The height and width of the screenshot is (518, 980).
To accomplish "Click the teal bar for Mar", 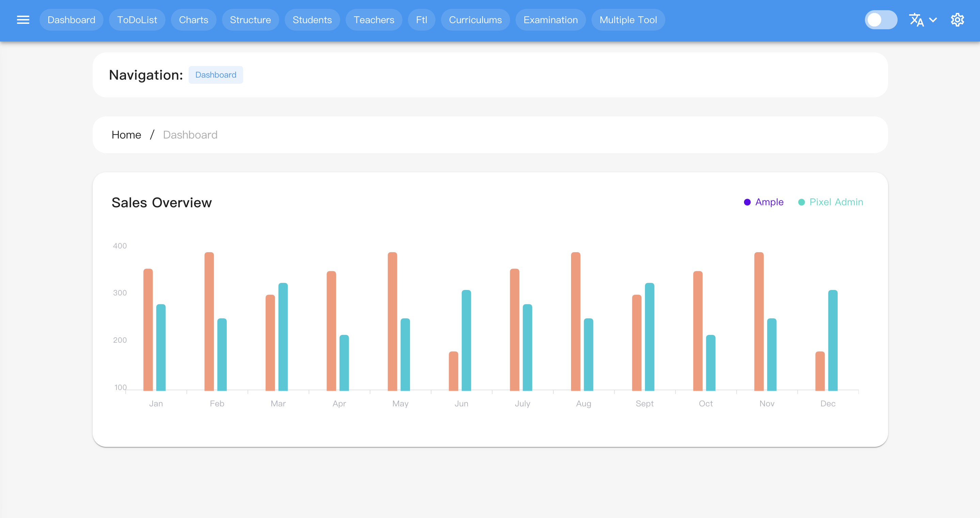I will tap(283, 337).
